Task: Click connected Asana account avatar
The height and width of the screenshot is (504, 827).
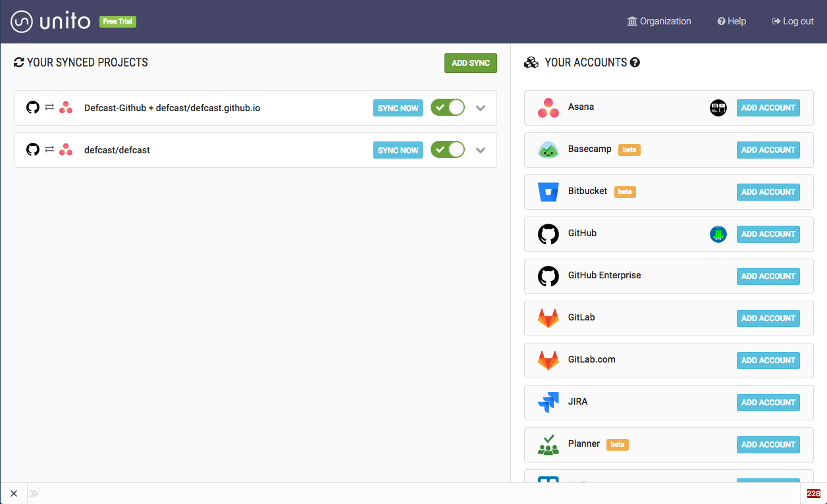Action: [718, 108]
